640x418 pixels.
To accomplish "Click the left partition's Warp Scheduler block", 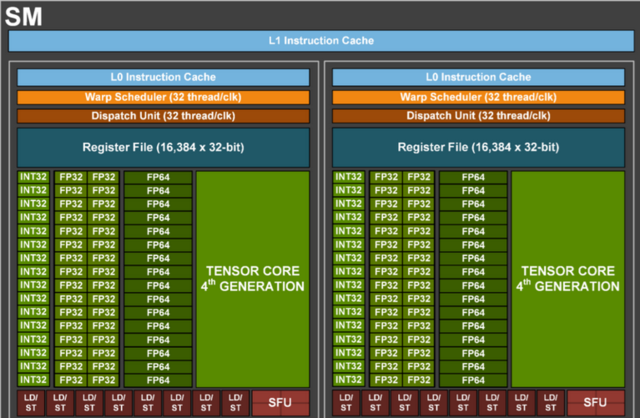I will click(163, 97).
